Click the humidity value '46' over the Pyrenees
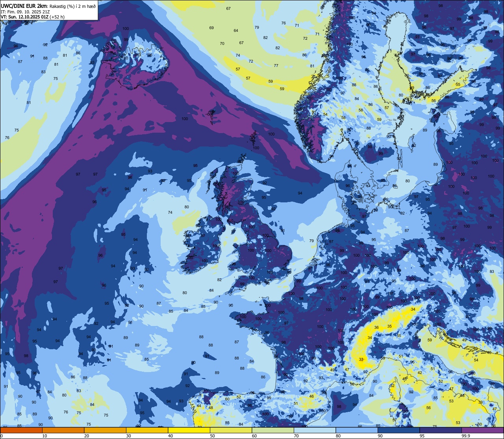This screenshot has height=439, width=504. 311,396
